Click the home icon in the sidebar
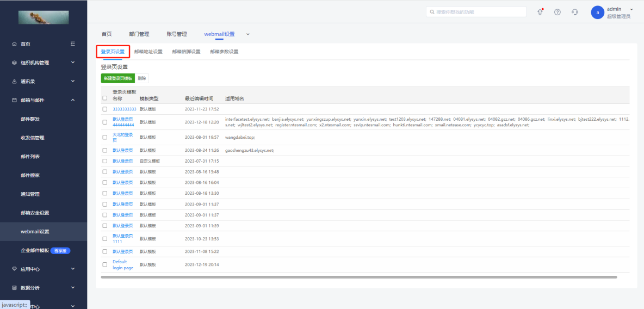 [15, 44]
